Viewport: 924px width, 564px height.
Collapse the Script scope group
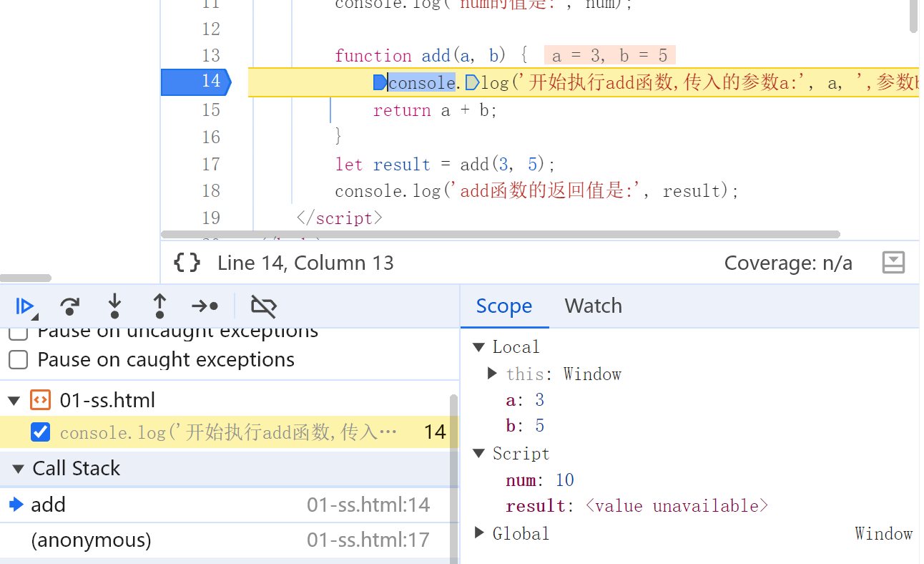tap(479, 454)
